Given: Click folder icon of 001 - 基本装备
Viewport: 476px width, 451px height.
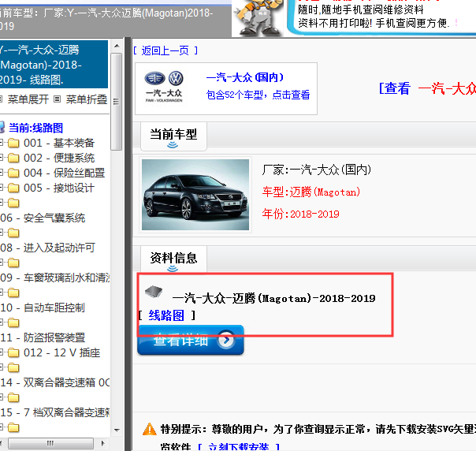Looking at the screenshot, I should [13, 143].
